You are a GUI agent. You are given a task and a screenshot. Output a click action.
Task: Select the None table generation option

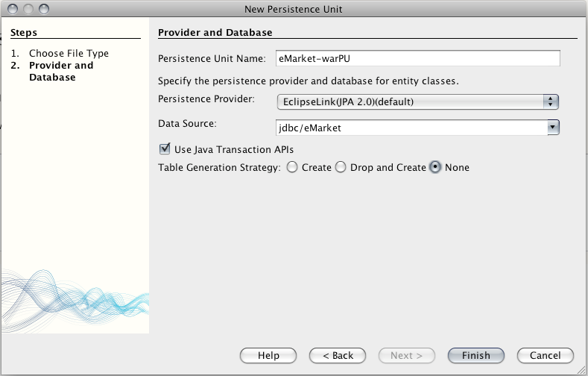pyautogui.click(x=435, y=167)
